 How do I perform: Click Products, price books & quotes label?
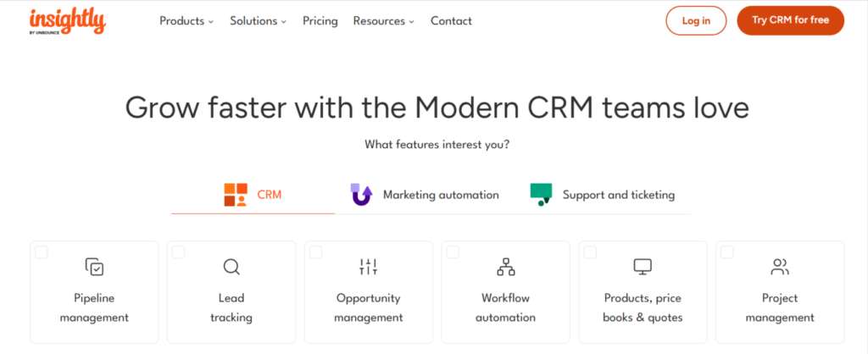pyautogui.click(x=643, y=308)
